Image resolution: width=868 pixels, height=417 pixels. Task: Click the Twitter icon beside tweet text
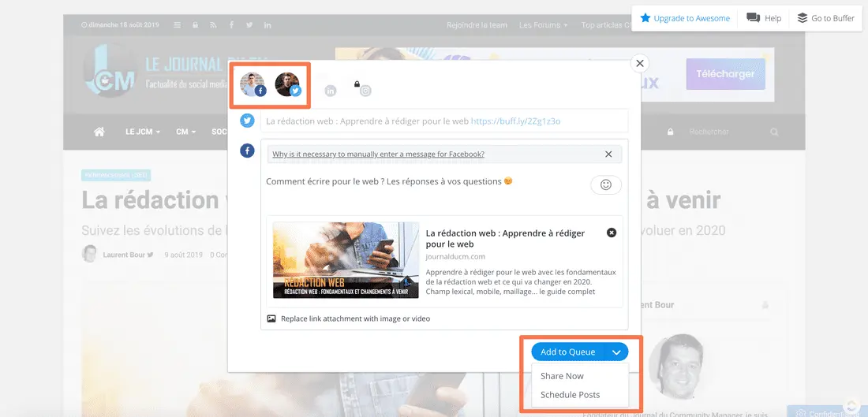pos(247,121)
